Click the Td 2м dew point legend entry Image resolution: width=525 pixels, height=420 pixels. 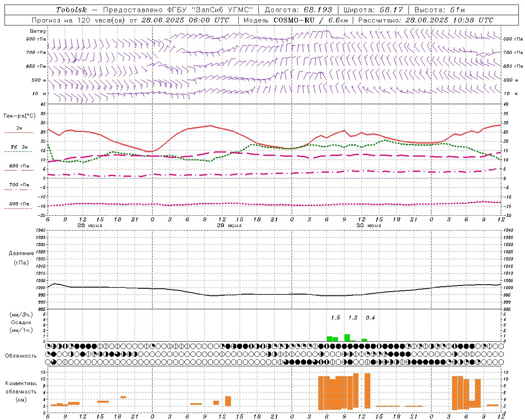[19, 147]
